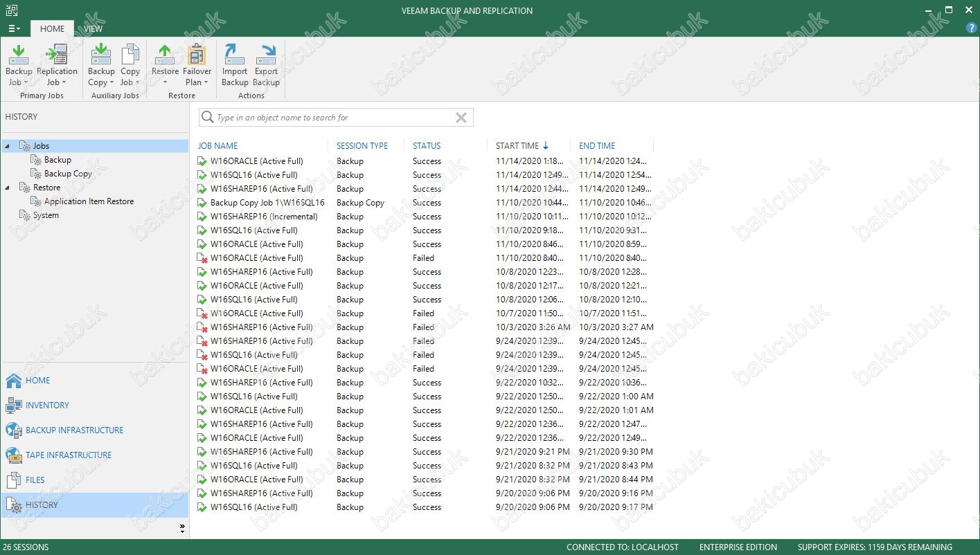The image size is (980, 555).
Task: Select the HISTORY navigation pane
Action: point(95,505)
